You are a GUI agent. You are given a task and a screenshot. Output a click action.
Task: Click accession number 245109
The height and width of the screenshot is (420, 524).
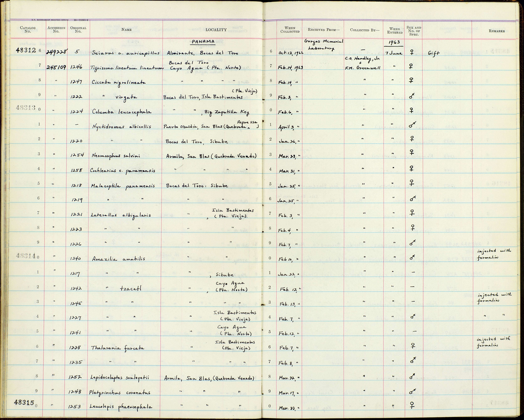click(56, 67)
